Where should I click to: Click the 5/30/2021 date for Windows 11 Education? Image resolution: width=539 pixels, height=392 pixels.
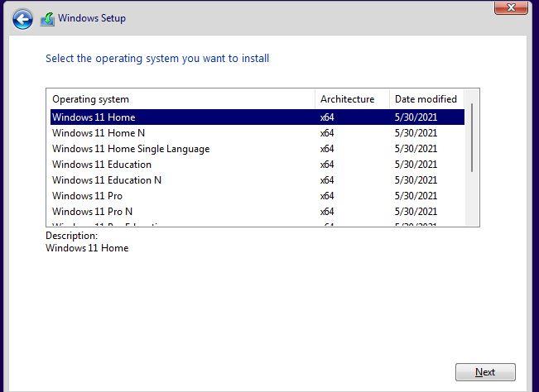click(416, 165)
